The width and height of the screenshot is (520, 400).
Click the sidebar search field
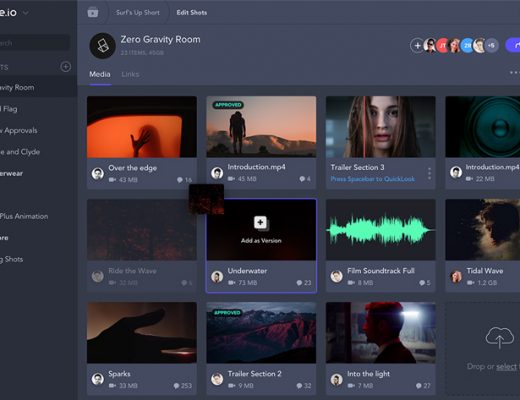point(35,43)
